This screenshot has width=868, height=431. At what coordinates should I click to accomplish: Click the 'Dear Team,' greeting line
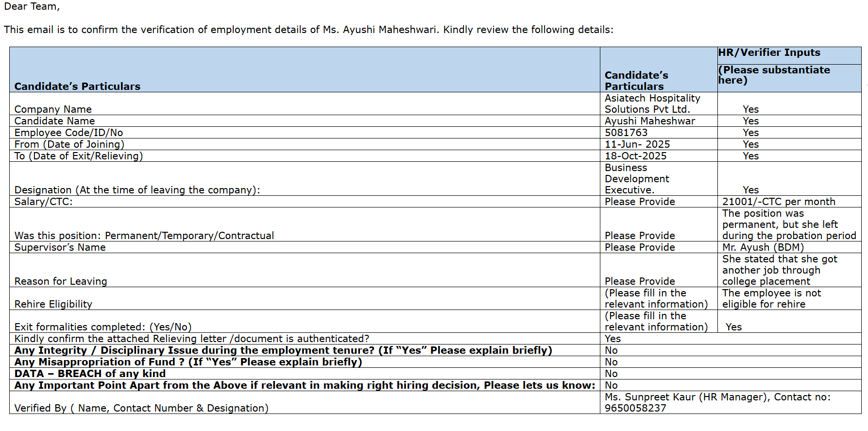click(x=32, y=7)
